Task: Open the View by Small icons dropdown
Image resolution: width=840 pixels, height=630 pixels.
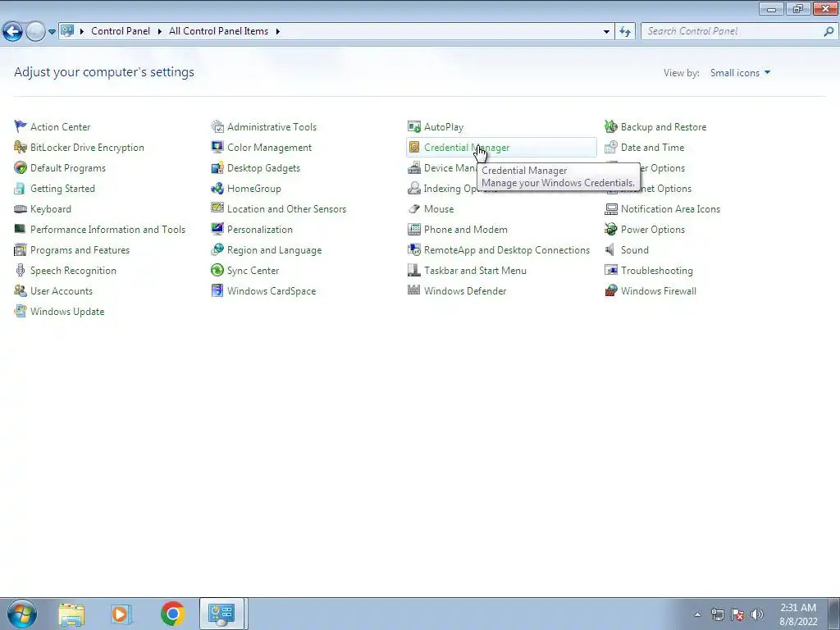Action: tap(741, 73)
